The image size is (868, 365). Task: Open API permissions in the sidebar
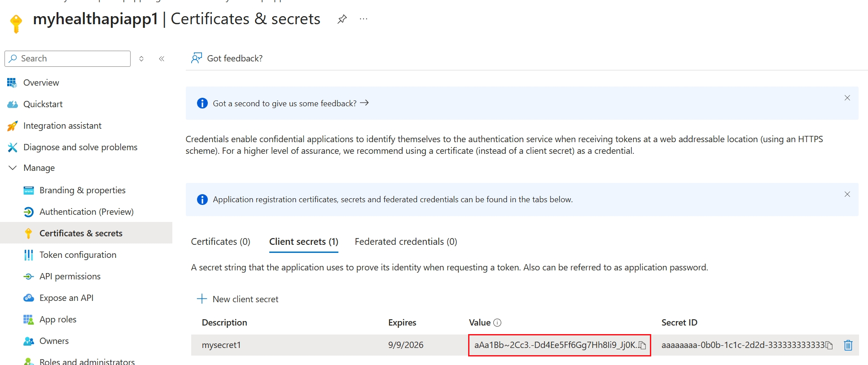point(70,276)
